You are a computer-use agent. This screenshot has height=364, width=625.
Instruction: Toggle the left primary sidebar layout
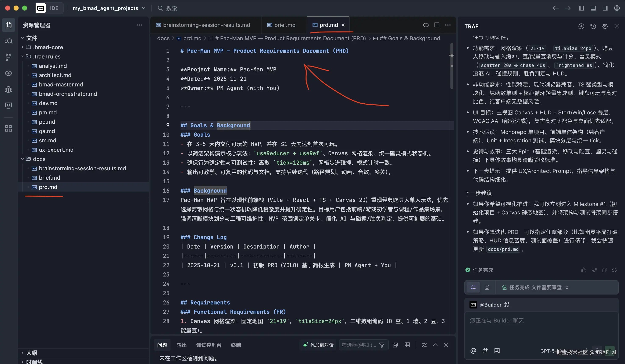pyautogui.click(x=581, y=8)
